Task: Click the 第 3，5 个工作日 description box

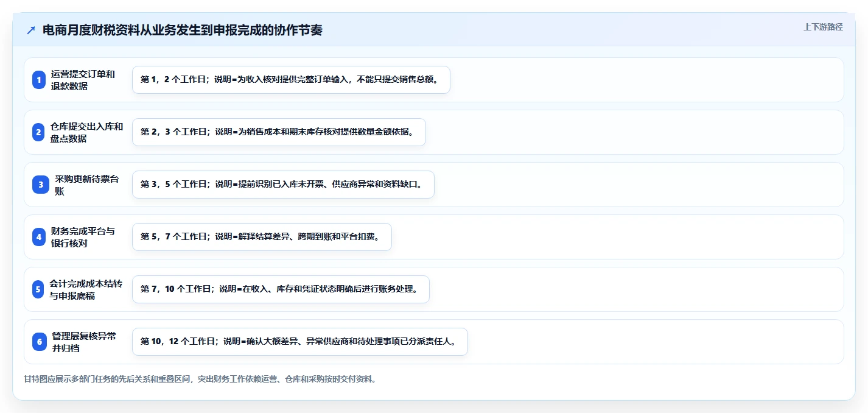Action: pos(283,185)
